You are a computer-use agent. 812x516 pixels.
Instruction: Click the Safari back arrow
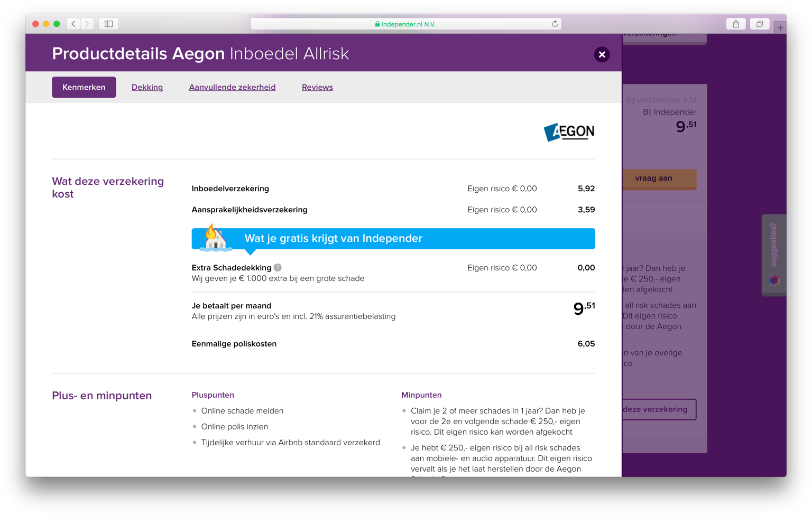pyautogui.click(x=74, y=24)
